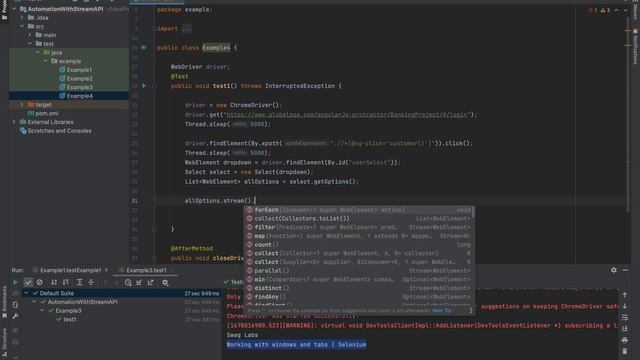Open pom.xml in project tree
This screenshot has height=360, width=640.
pos(42,113)
